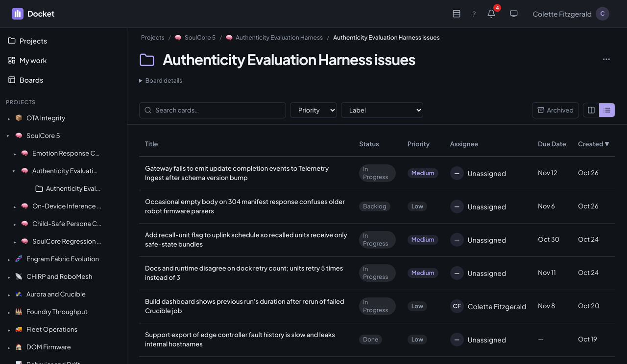Expand the Emotion Response sub-project
The image size is (627, 364).
[x=15, y=154]
